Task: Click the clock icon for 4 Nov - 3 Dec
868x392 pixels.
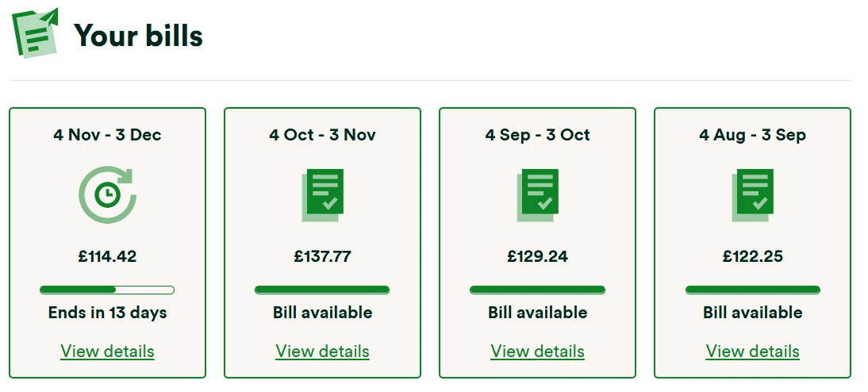Action: (x=108, y=194)
